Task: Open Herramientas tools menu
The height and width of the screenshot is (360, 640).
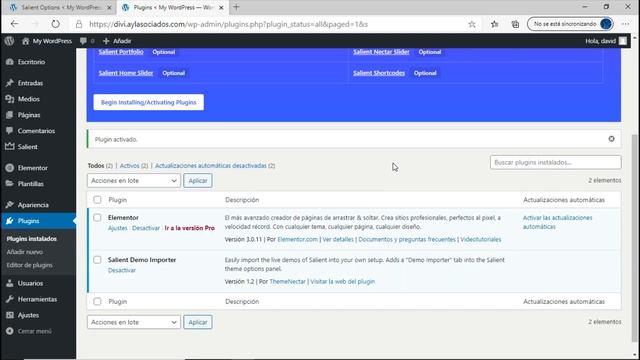Action: [x=37, y=299]
